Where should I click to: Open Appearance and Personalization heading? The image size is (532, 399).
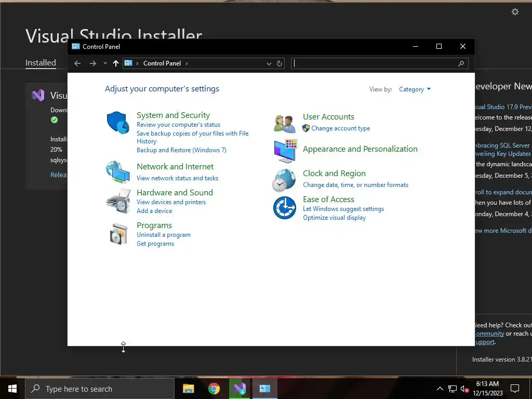361,149
